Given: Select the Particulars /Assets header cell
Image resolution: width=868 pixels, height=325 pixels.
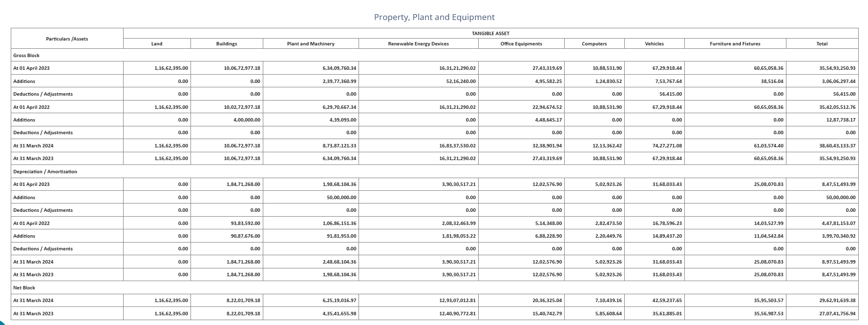Looking at the screenshot, I should [67, 39].
